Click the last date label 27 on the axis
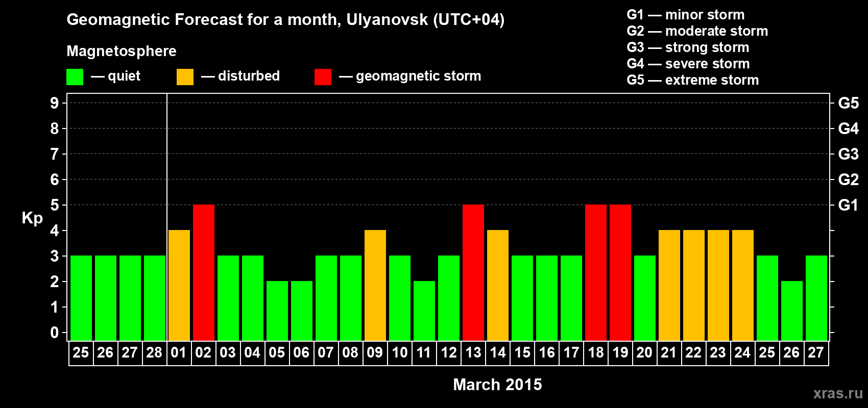868x408 pixels. [816, 353]
